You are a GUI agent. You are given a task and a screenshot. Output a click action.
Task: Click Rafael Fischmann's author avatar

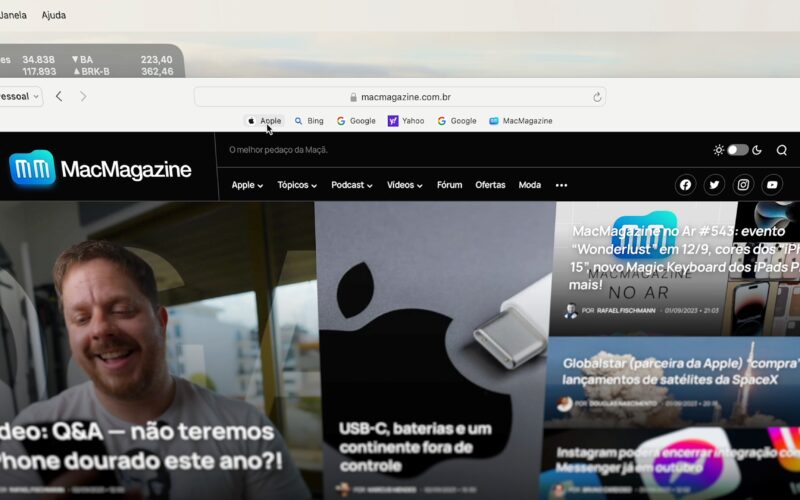pyautogui.click(x=571, y=310)
